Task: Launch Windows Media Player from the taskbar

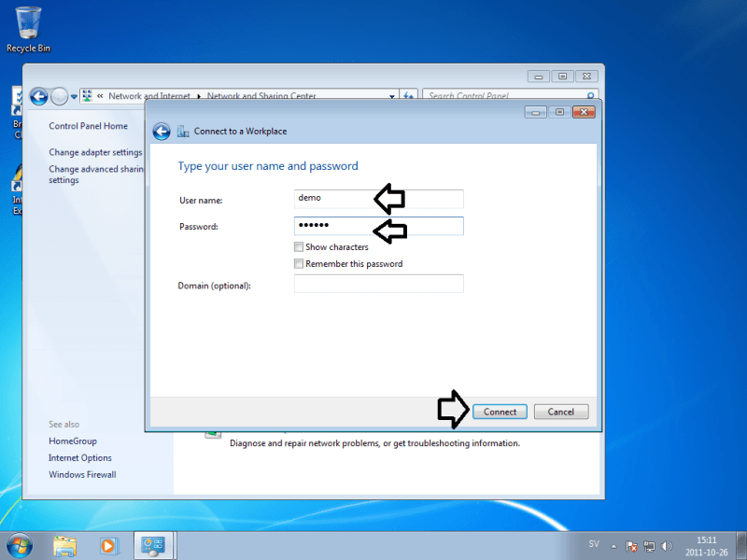Action: (108, 545)
